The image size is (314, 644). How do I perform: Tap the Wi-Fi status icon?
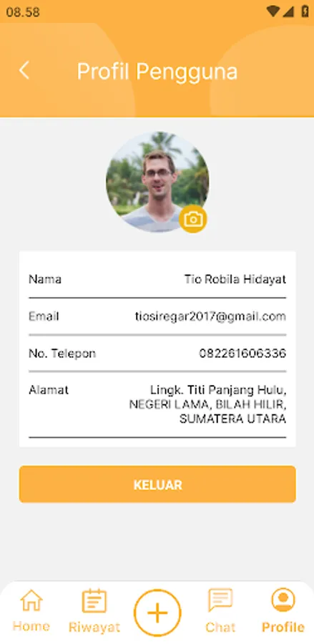pos(273,11)
